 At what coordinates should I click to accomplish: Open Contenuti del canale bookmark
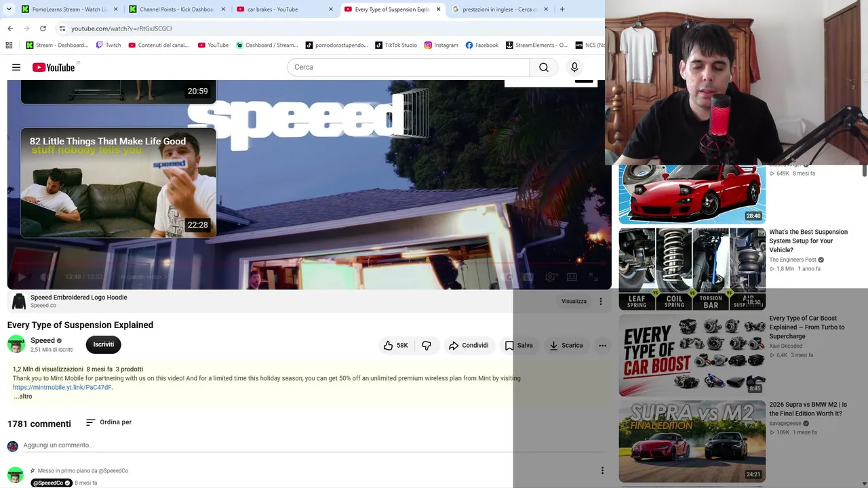tap(159, 45)
